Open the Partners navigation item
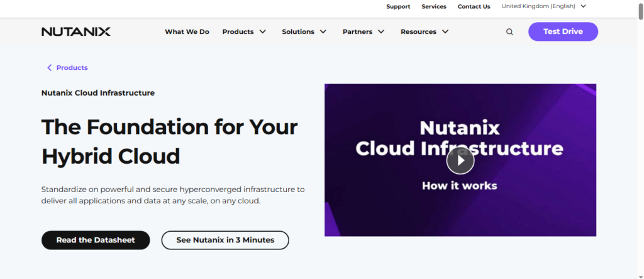 pos(357,31)
